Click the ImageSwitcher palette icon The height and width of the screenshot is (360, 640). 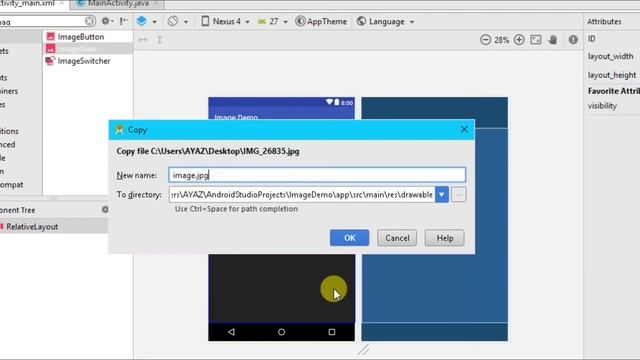pyautogui.click(x=50, y=61)
